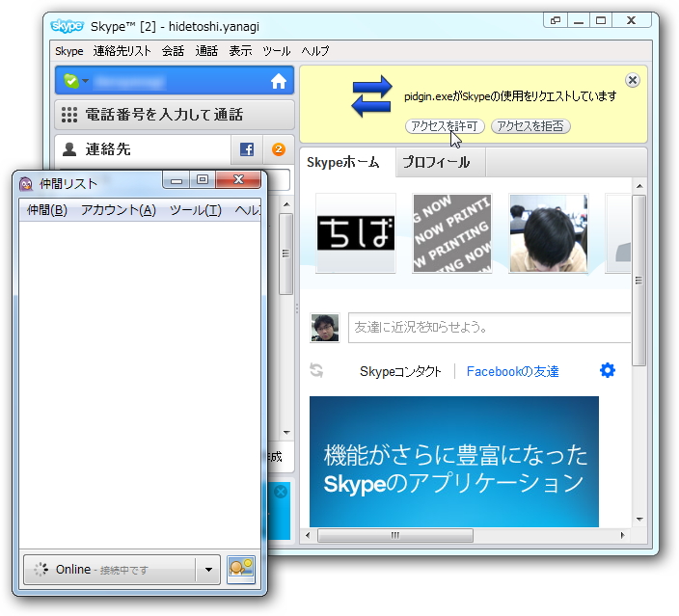Open the 連絡先リスト menu
This screenshot has width=679, height=616.
coord(122,51)
